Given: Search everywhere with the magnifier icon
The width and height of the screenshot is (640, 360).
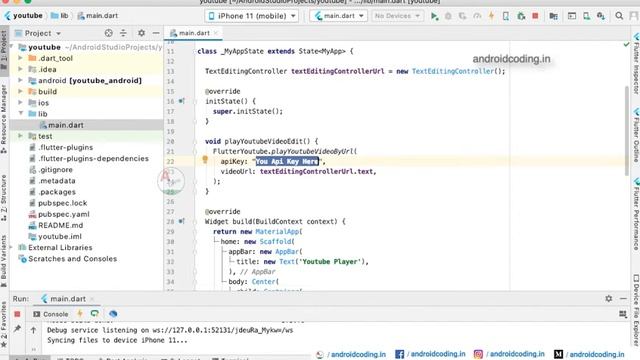Looking at the screenshot, I should [x=619, y=16].
